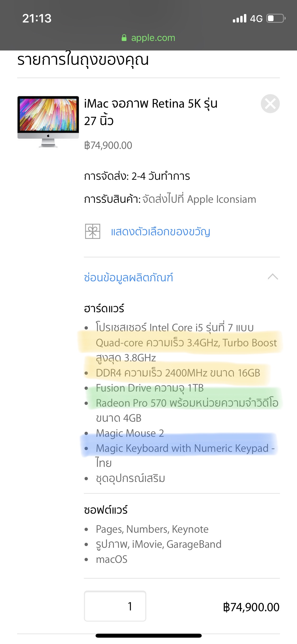Tap the green padlock security icon
The image size is (297, 644).
point(124,38)
